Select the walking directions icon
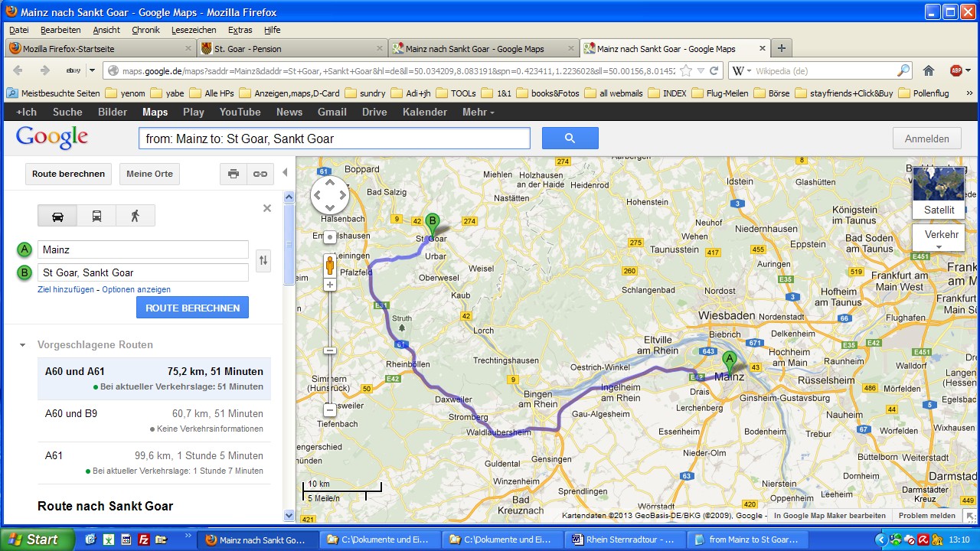The height and width of the screenshot is (551, 980). (x=136, y=216)
